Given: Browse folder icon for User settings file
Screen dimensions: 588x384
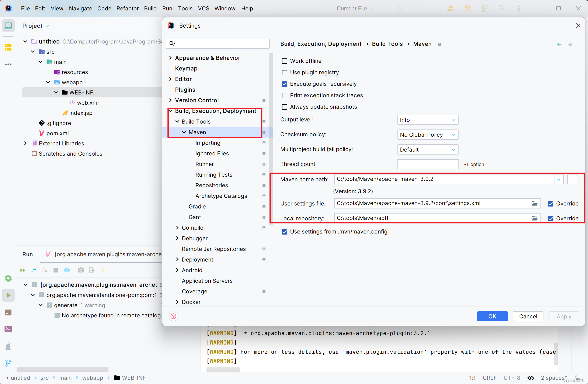Looking at the screenshot, I should 534,203.
